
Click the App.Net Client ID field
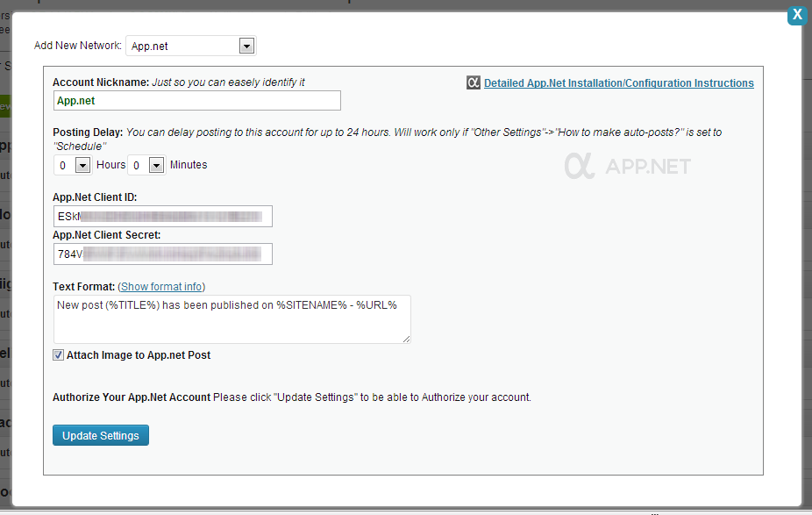[162, 216]
